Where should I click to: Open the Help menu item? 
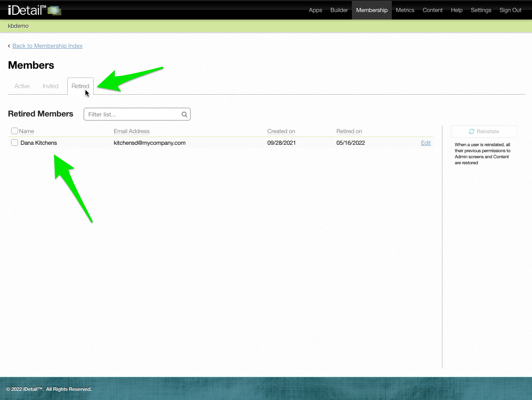coord(456,10)
